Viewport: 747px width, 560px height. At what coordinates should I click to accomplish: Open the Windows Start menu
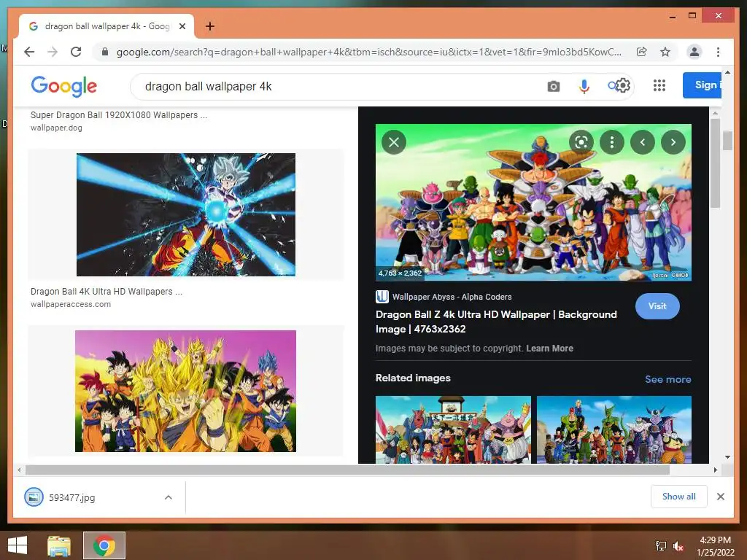coord(18,545)
